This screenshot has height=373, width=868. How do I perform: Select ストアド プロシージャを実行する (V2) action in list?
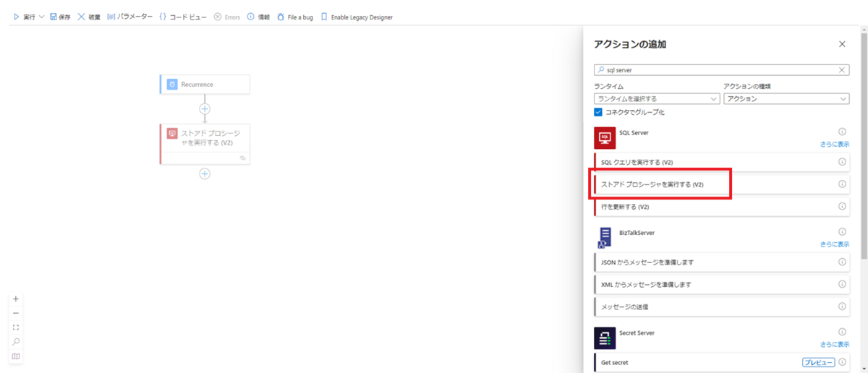pyautogui.click(x=721, y=184)
